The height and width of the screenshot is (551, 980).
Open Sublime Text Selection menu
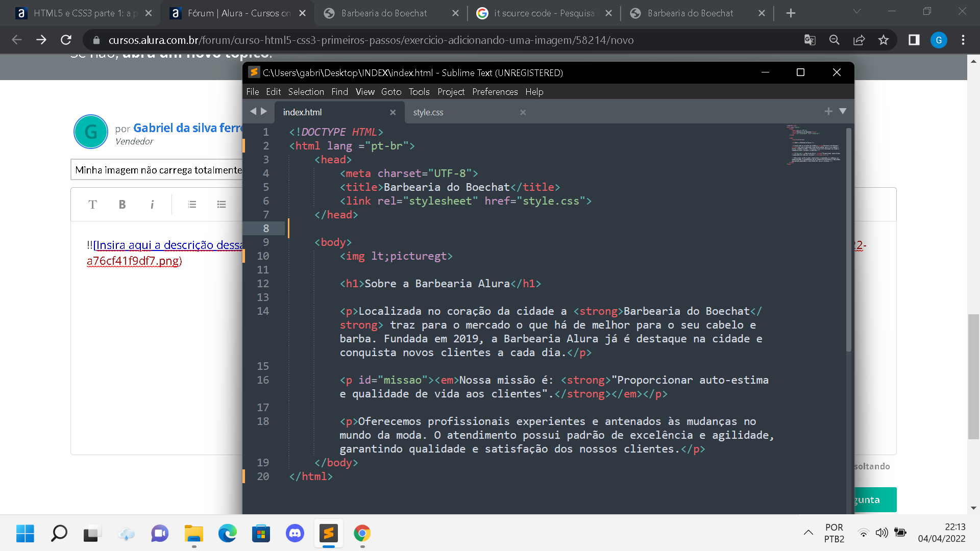pyautogui.click(x=306, y=92)
